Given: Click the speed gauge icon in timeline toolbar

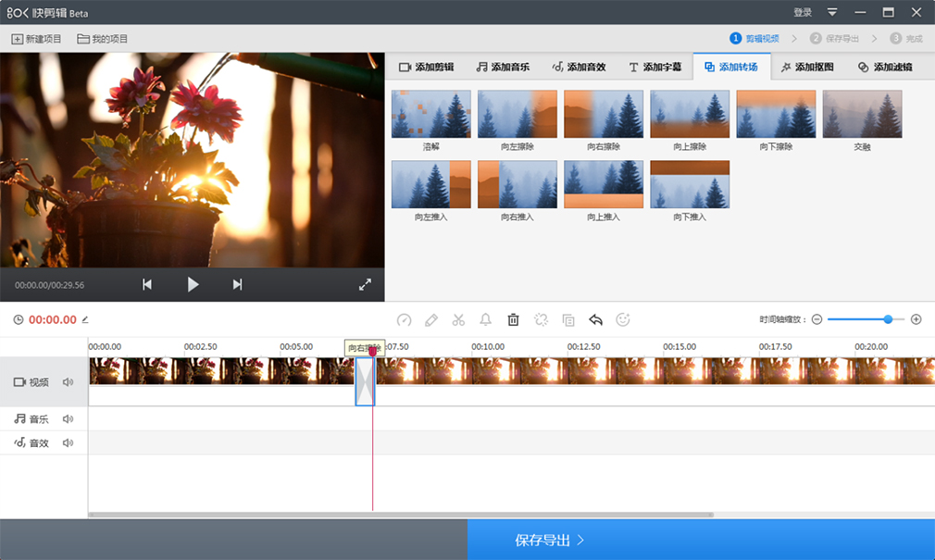Looking at the screenshot, I should pos(404,319).
